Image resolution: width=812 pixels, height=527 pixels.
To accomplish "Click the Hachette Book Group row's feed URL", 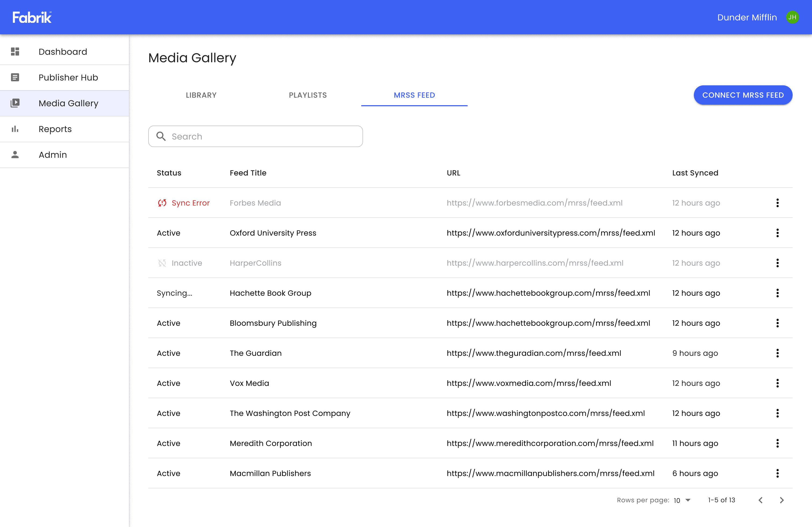I will coord(548,293).
